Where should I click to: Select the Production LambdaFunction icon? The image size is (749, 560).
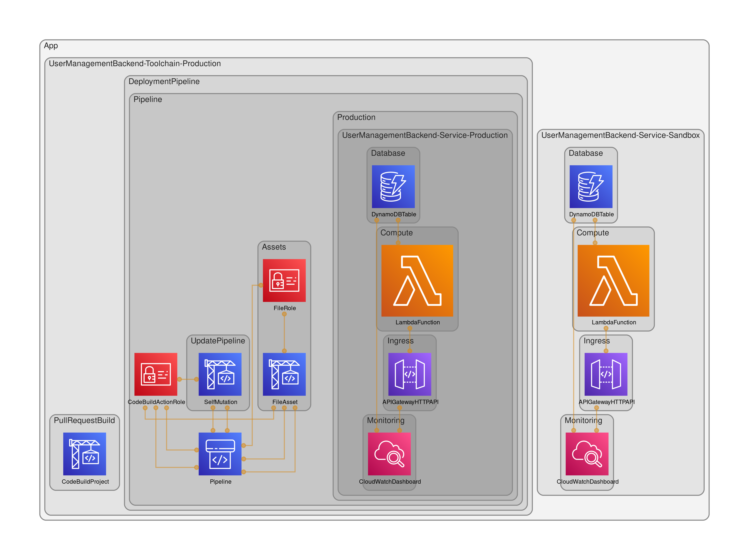pyautogui.click(x=417, y=281)
